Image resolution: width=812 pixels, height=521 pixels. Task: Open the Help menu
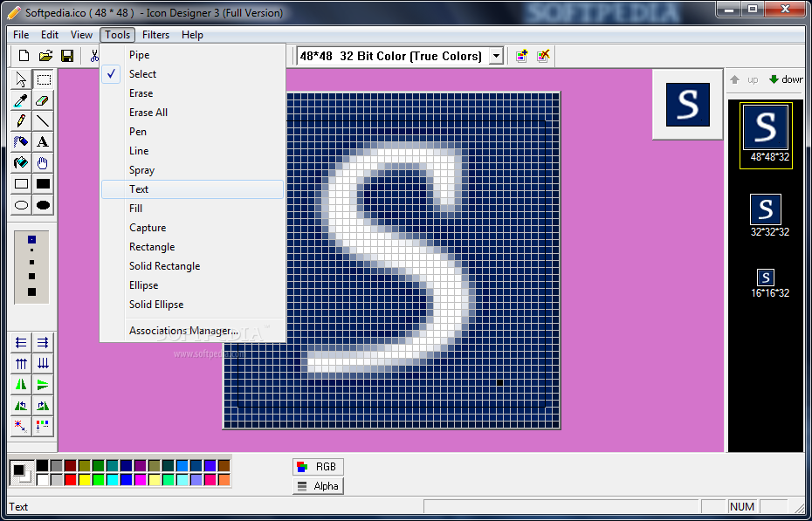192,35
